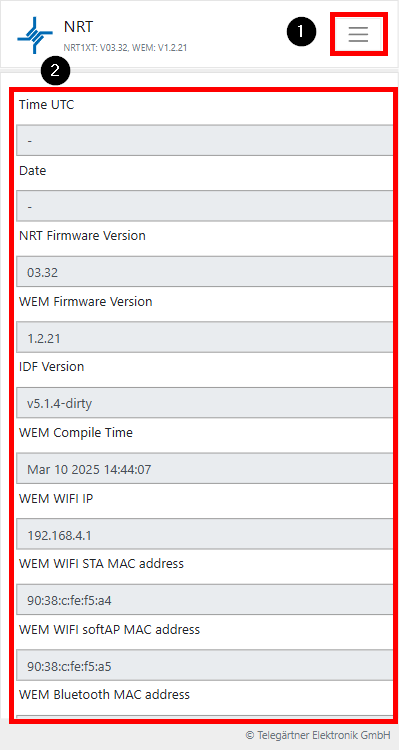The height and width of the screenshot is (750, 399).
Task: Select the Date field
Action: coord(205,206)
